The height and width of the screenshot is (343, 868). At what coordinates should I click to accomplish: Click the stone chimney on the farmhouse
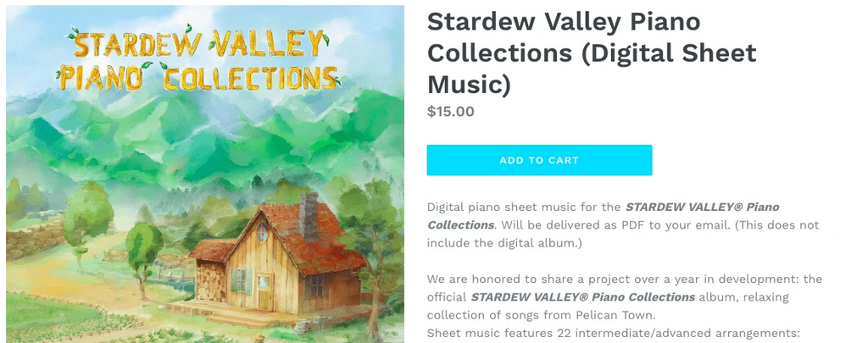point(309,214)
